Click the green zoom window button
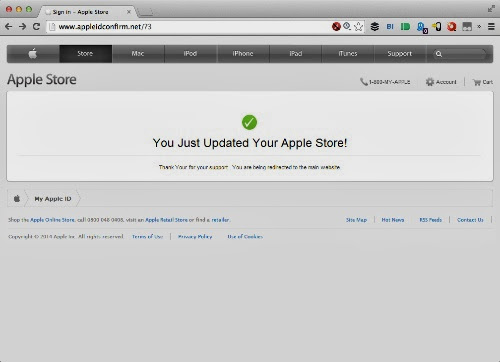 pyautogui.click(x=29, y=9)
